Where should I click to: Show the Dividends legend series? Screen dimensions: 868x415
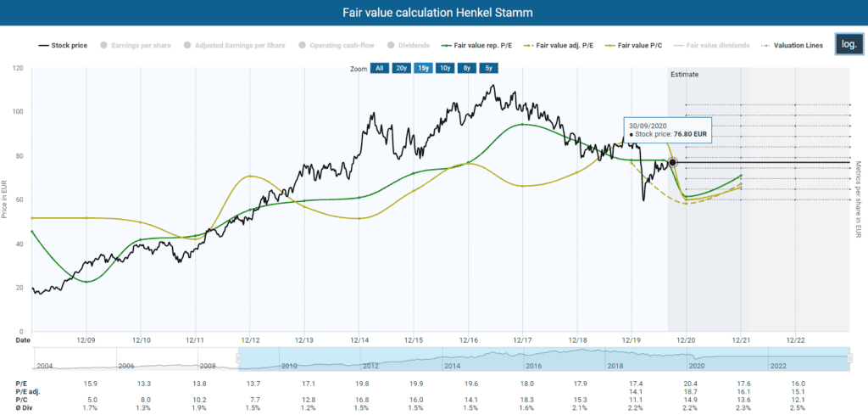click(409, 46)
